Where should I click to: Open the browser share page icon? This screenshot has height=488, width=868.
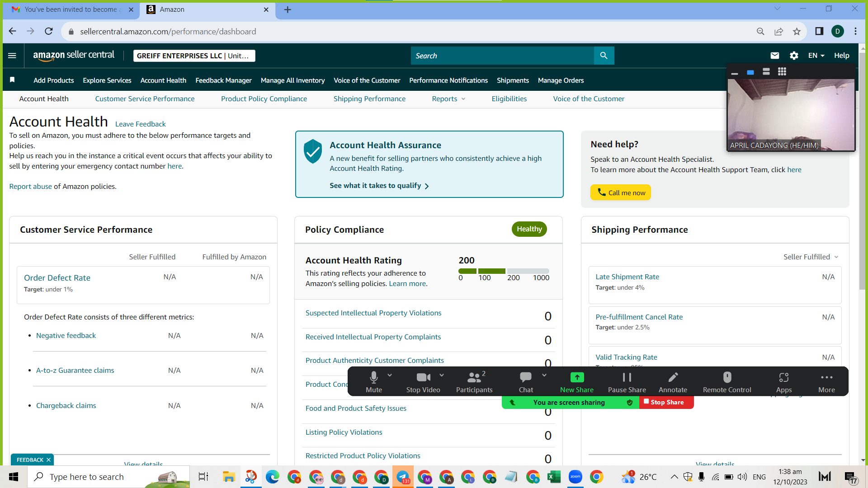click(778, 31)
